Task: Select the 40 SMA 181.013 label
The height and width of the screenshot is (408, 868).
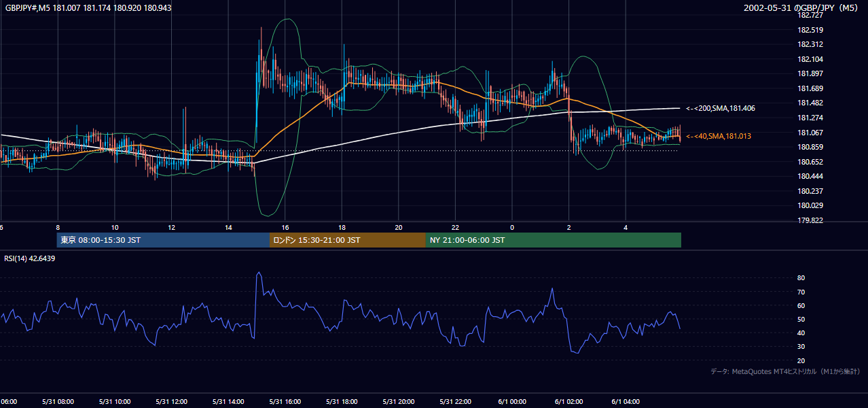Action: pos(719,137)
